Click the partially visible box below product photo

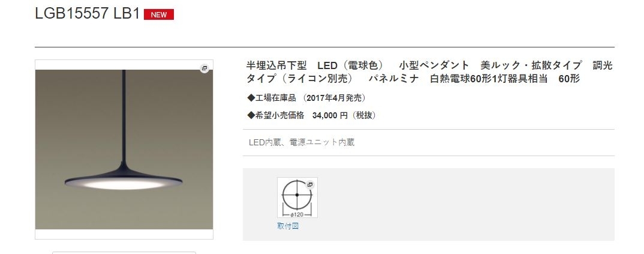(124, 253)
